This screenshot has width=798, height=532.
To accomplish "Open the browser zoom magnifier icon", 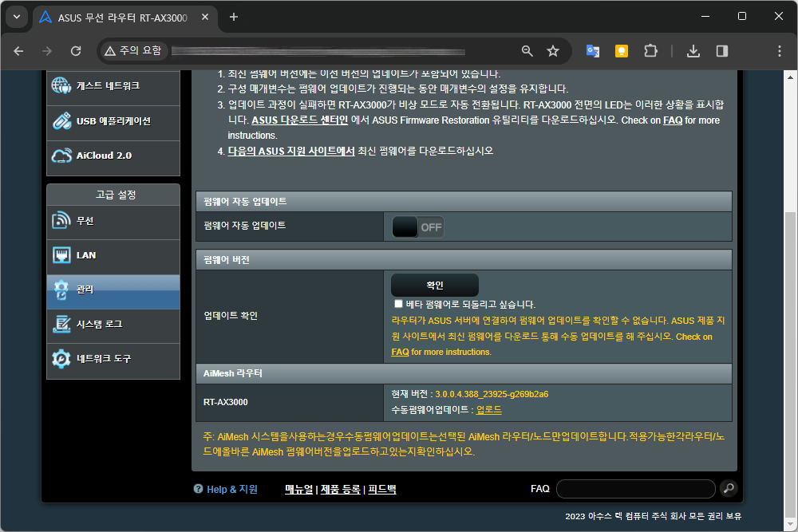I will pyautogui.click(x=527, y=51).
